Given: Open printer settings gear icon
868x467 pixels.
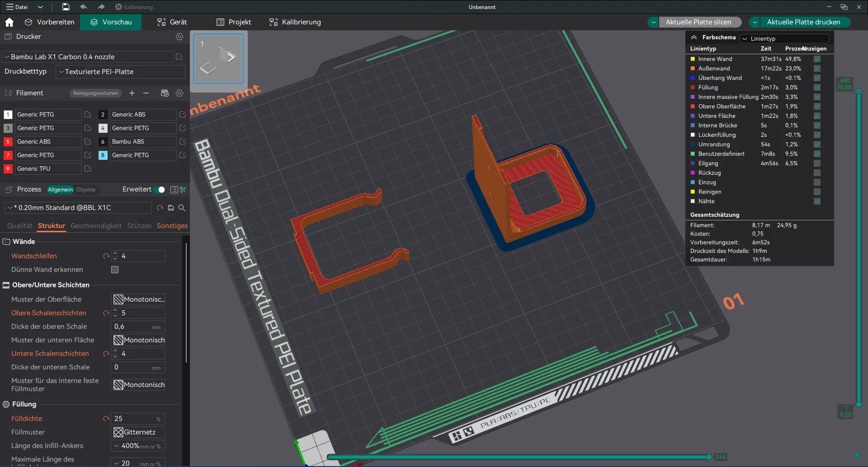Looking at the screenshot, I should click(179, 37).
